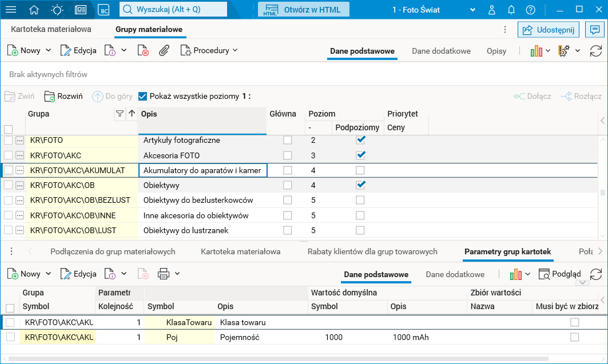Open the chat messages icon

[x=595, y=30]
